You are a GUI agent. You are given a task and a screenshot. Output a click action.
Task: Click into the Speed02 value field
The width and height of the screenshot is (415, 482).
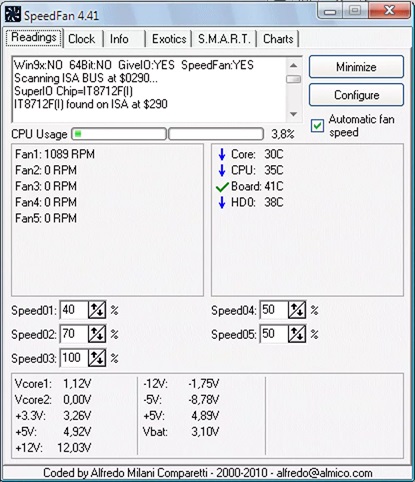click(74, 334)
